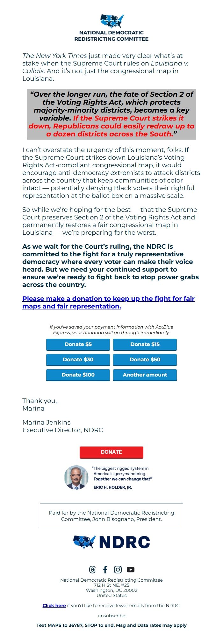The height and width of the screenshot is (644, 223).
Task: Open the NDRC Threads profile icon
Action: [x=93, y=569]
